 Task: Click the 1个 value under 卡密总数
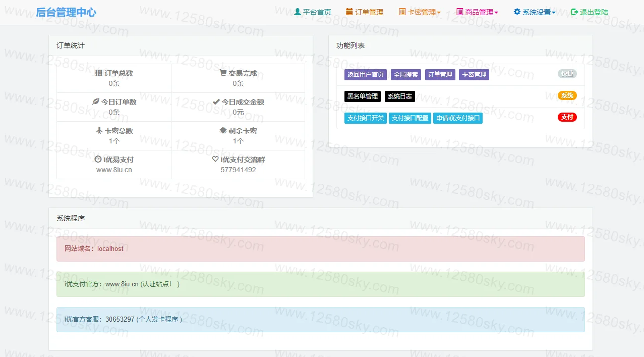coord(114,141)
